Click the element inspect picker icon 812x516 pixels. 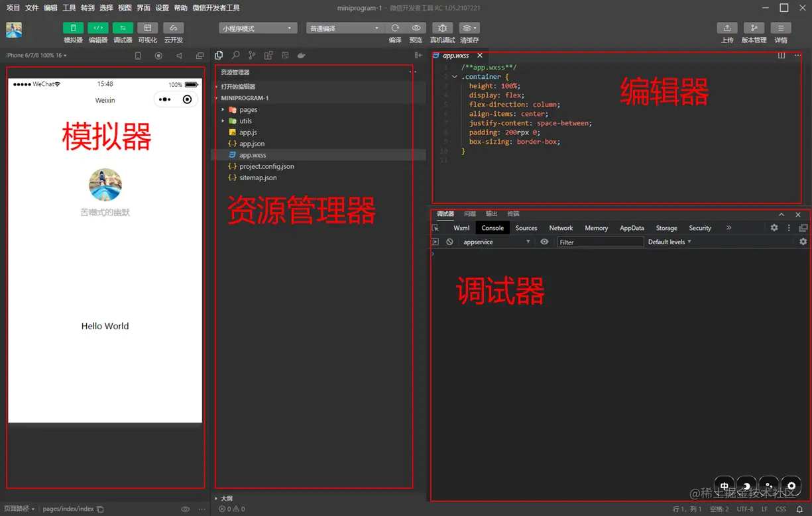[x=435, y=228]
